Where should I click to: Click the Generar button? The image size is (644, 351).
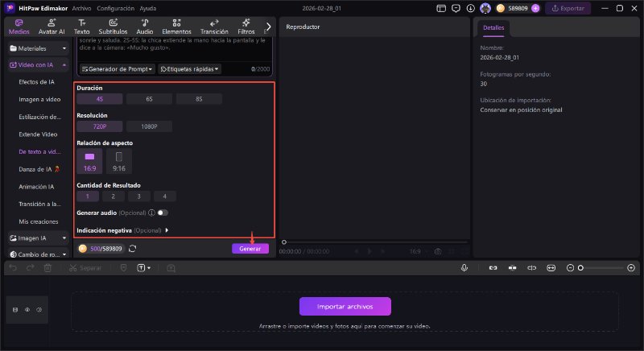tap(250, 249)
